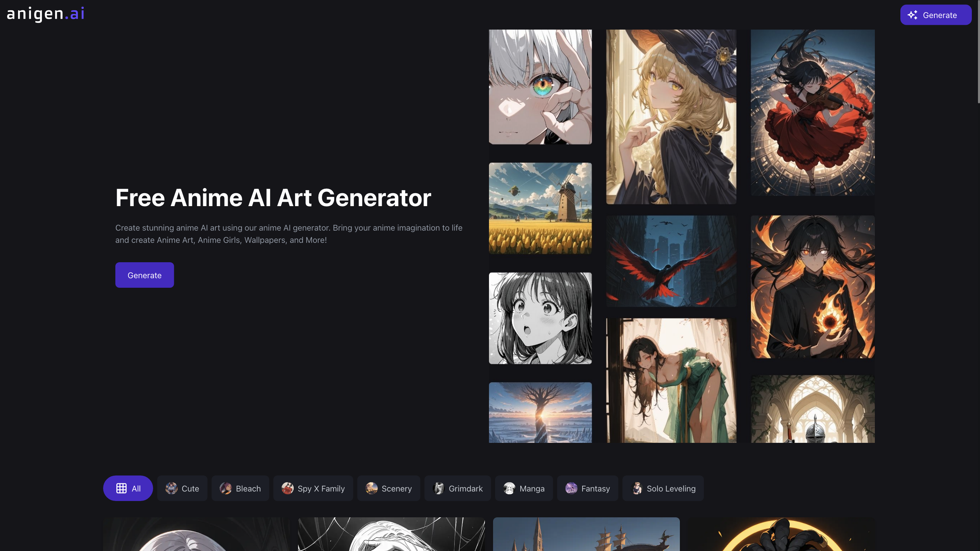Open the black-and-white manga girl image

(x=540, y=318)
